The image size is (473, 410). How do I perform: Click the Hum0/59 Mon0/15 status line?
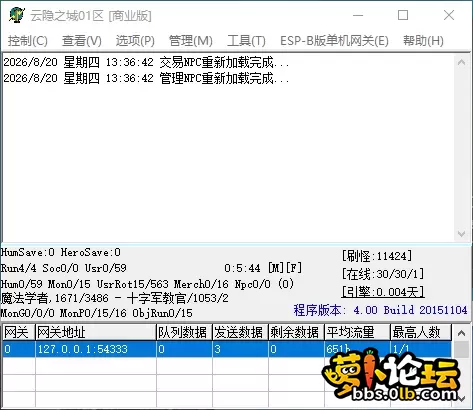(147, 284)
